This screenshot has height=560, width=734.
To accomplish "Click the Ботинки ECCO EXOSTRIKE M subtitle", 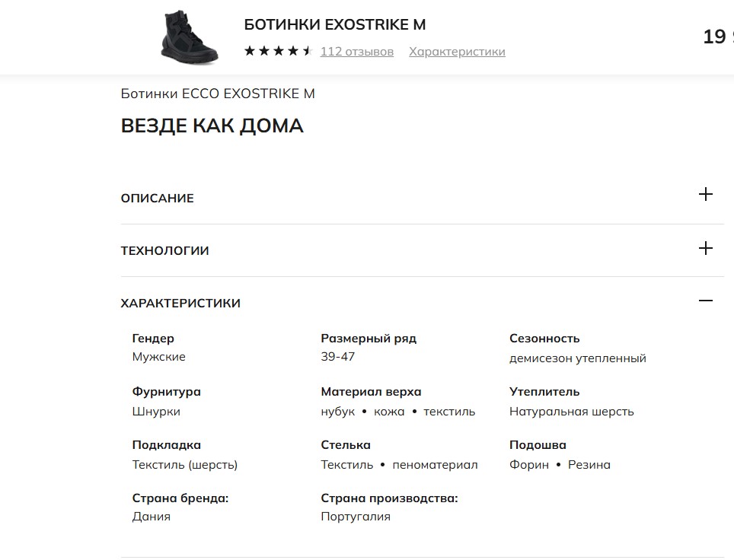I will click(218, 94).
